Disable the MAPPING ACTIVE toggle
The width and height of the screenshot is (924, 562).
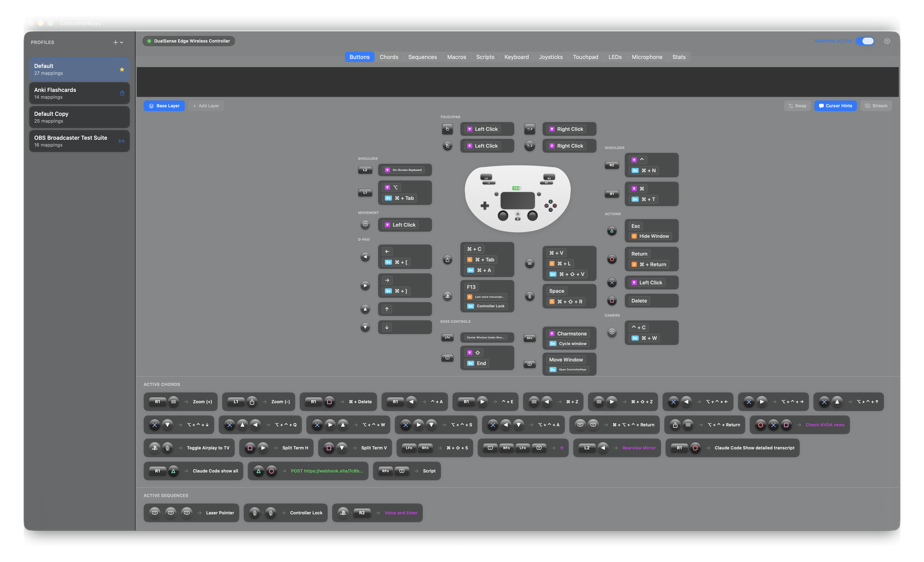865,41
